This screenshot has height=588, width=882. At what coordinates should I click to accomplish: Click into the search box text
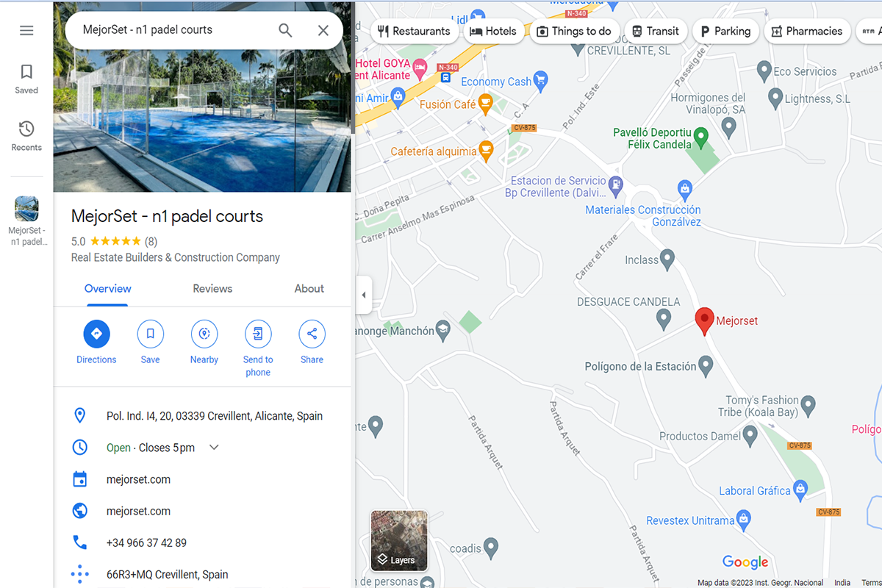point(148,30)
